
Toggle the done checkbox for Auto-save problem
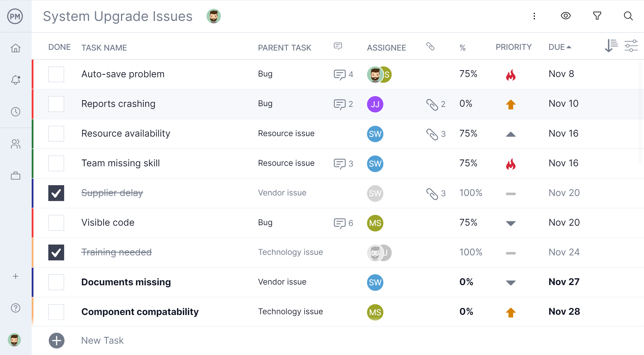[56, 74]
